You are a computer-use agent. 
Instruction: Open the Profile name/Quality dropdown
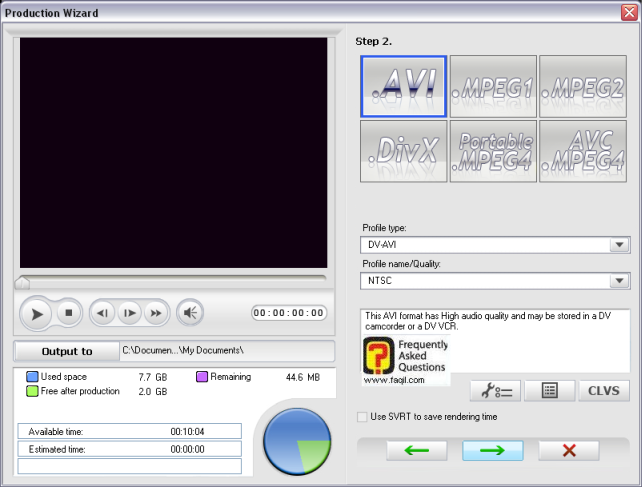(619, 281)
